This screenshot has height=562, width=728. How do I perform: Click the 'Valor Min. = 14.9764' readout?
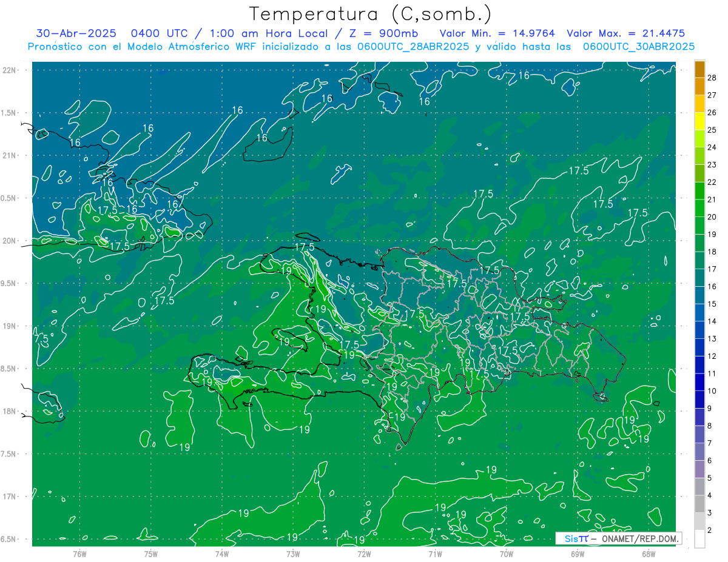point(497,33)
